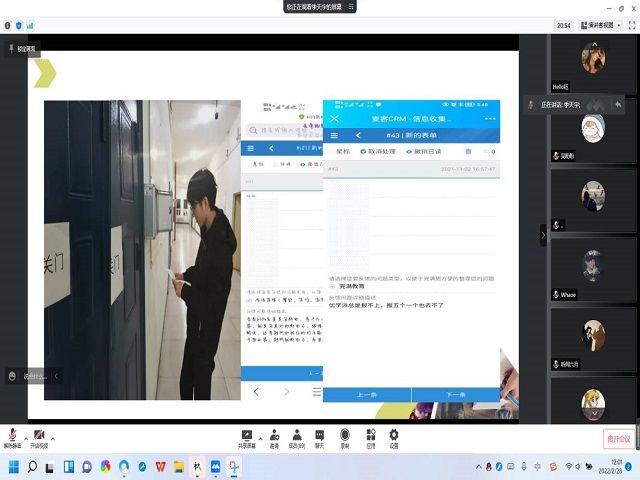Click 'Next' button in shared CRM screen

click(456, 395)
